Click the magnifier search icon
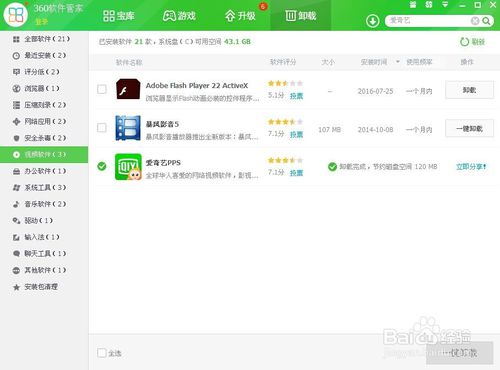Screen dimensions: 500x370 click(486, 21)
